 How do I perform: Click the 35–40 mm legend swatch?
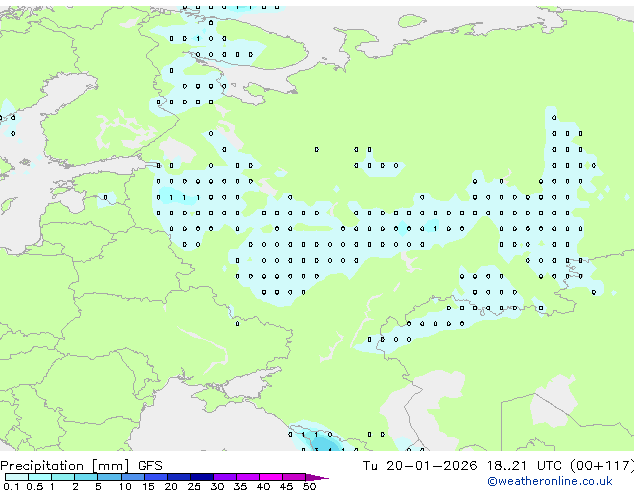(247, 477)
